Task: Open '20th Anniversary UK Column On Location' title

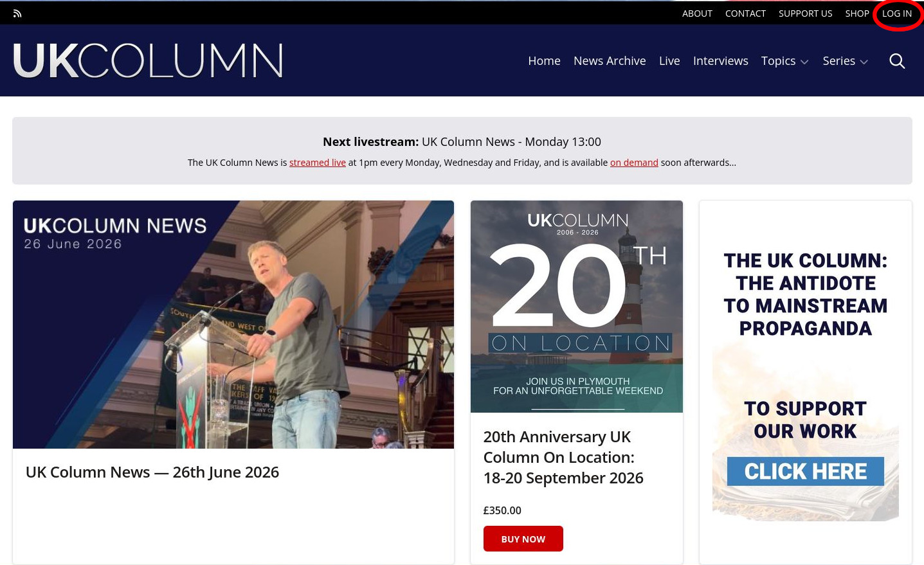Action: tap(563, 457)
